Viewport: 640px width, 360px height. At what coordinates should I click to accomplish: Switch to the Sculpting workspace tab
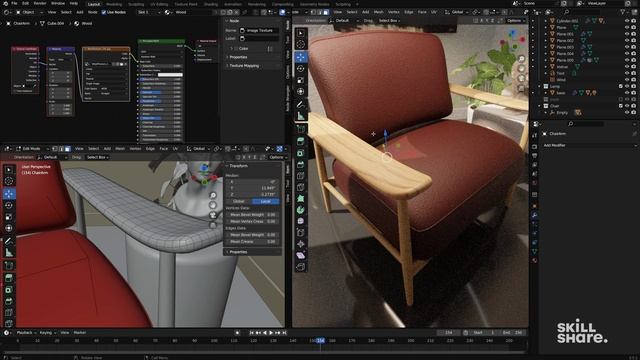(x=136, y=4)
